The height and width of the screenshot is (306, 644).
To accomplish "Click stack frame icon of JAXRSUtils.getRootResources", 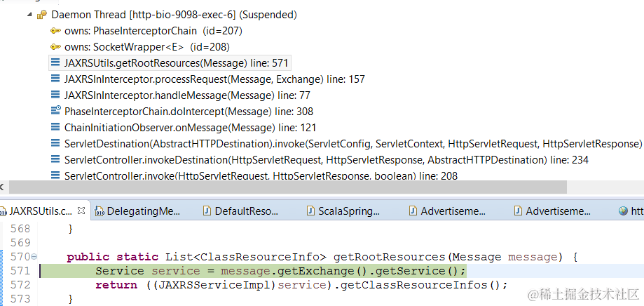I will [55, 63].
